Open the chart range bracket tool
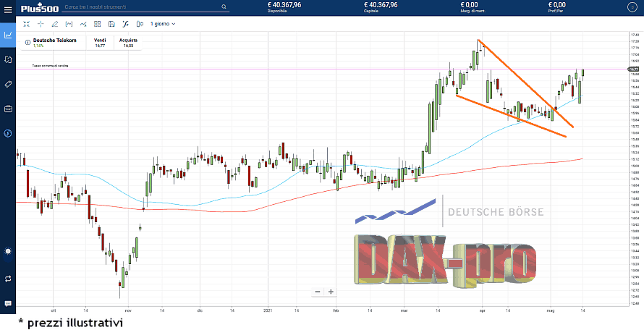The width and height of the screenshot is (644, 330). (x=69, y=24)
